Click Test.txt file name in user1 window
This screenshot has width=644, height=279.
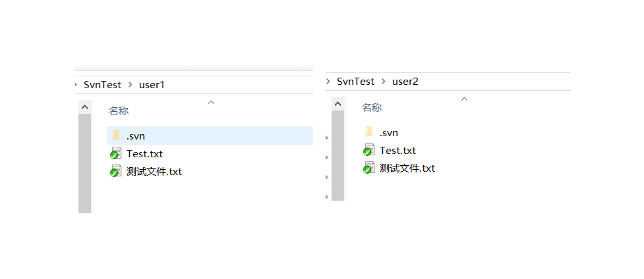pyautogui.click(x=144, y=154)
